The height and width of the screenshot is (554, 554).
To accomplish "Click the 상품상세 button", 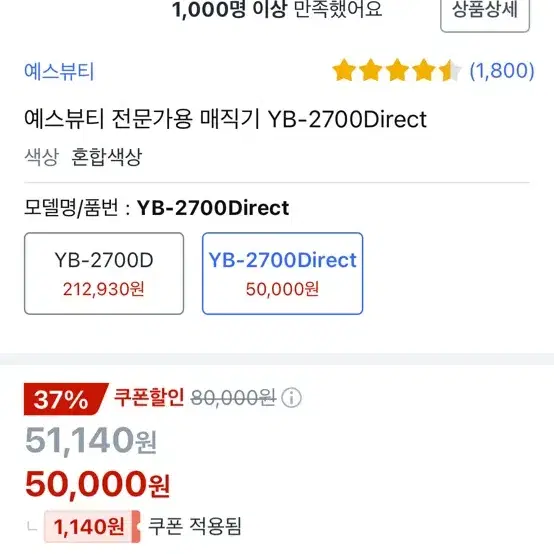I will tap(485, 12).
